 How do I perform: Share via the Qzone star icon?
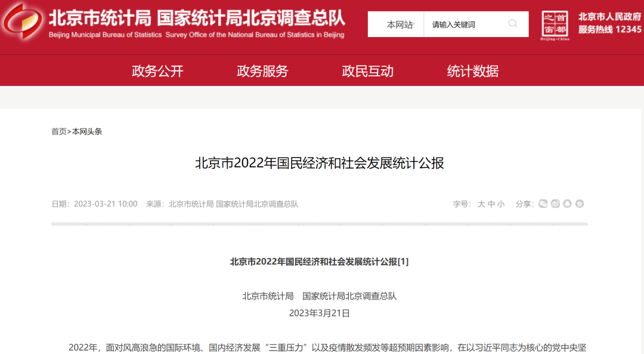pos(580,204)
